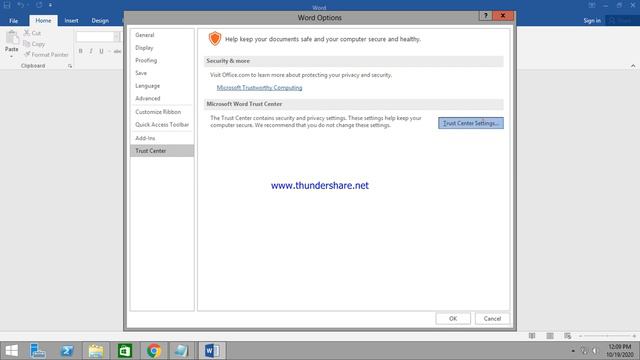The image size is (640, 360).
Task: Toggle Underline formatting in Word ribbon
Action: pos(101,51)
